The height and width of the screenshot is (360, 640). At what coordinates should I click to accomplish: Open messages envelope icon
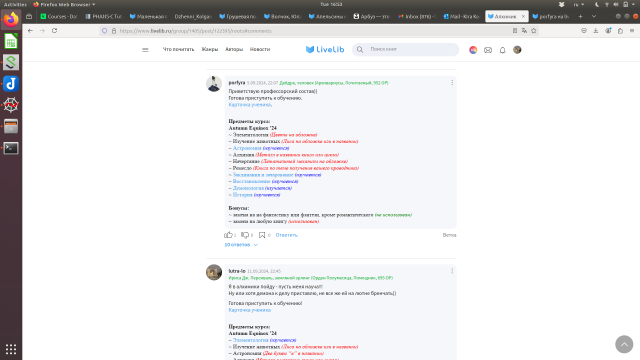coord(488,50)
